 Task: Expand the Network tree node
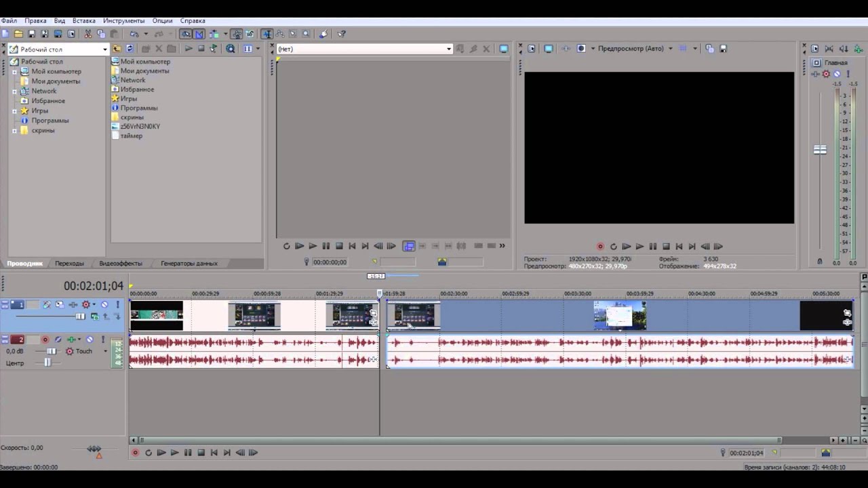[14, 91]
